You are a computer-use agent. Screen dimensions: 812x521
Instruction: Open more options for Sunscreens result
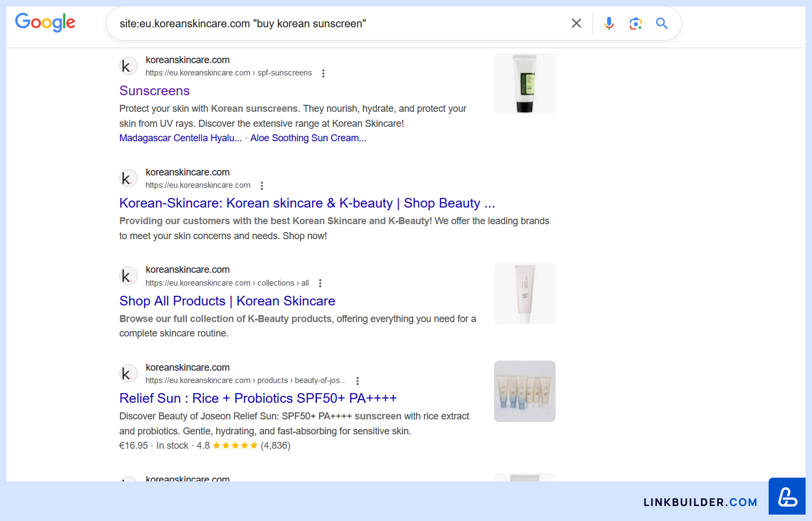(x=323, y=73)
